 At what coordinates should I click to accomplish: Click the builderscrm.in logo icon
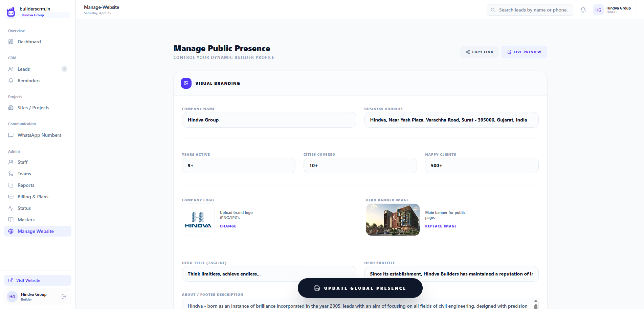tap(11, 12)
